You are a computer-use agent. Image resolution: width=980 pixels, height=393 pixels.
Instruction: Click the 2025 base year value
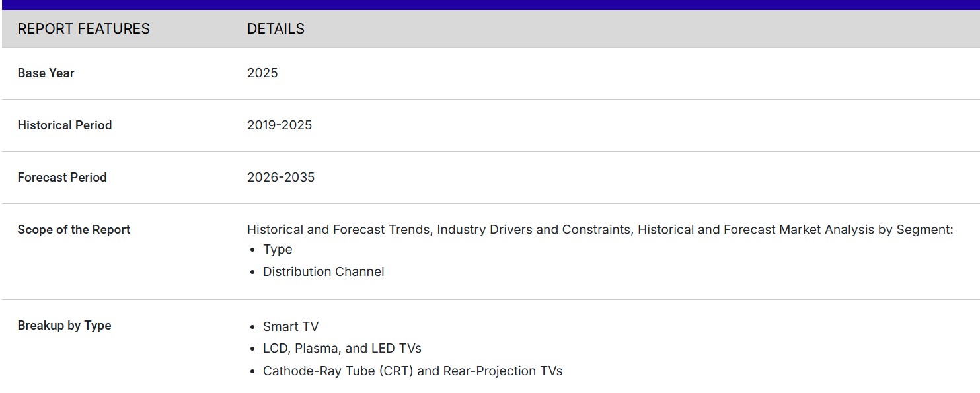click(262, 73)
